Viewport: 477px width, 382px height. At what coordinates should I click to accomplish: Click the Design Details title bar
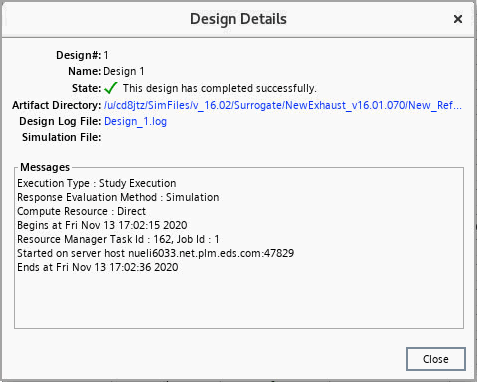[x=238, y=19]
